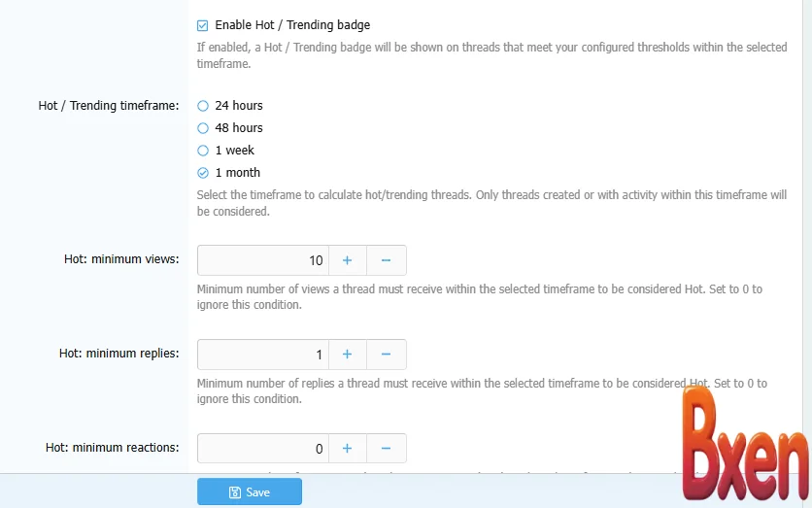Click plus icon for minimum replies
This screenshot has height=508, width=812.
click(347, 355)
